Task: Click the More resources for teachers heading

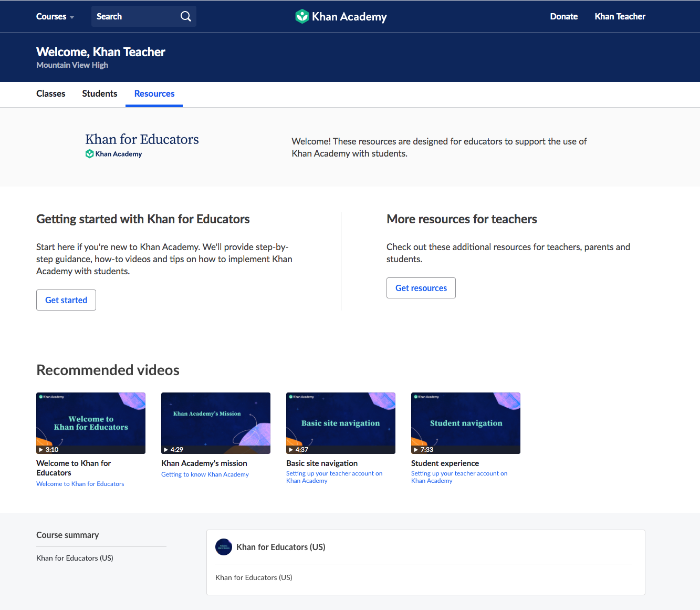Action: tap(462, 219)
